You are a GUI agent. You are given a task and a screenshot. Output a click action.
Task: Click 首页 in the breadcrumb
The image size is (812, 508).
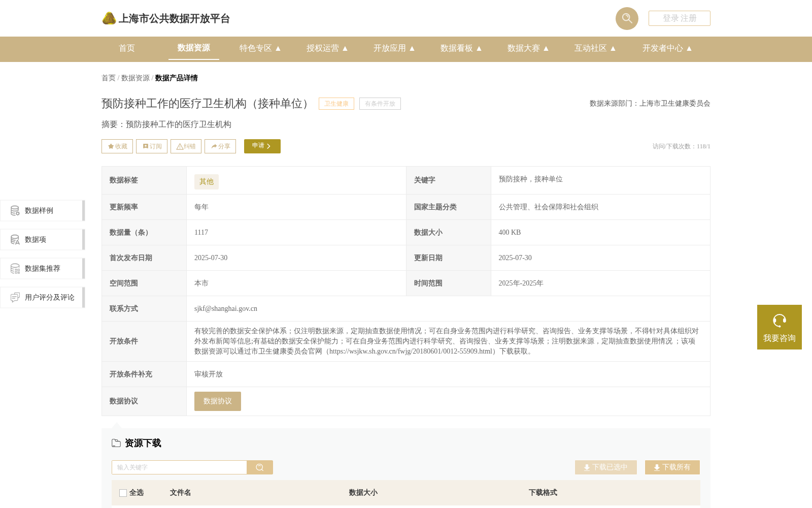[109, 78]
